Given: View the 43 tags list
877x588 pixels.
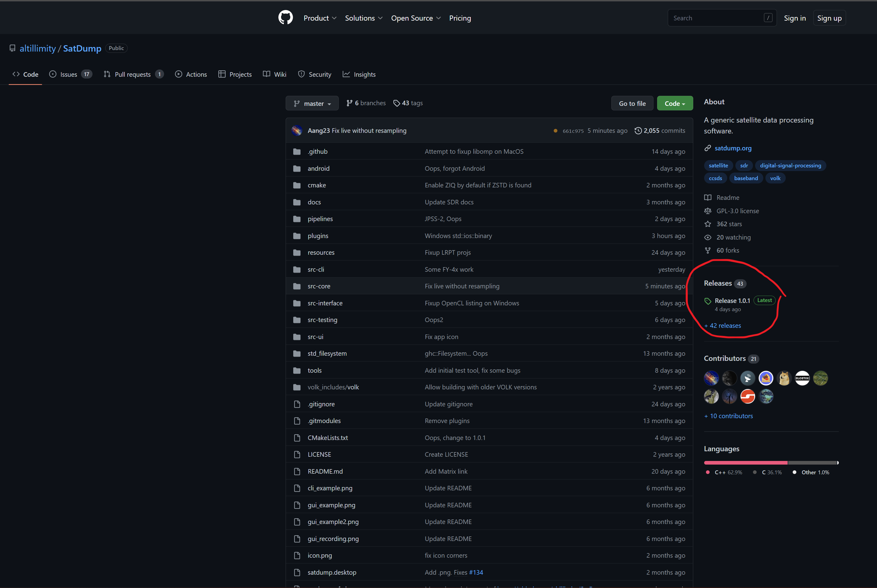Looking at the screenshot, I should pos(408,103).
